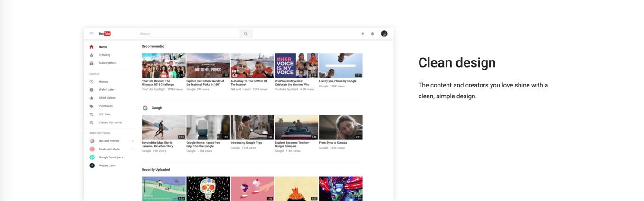Open the notifications bell
This screenshot has height=201, width=644.
tap(372, 34)
